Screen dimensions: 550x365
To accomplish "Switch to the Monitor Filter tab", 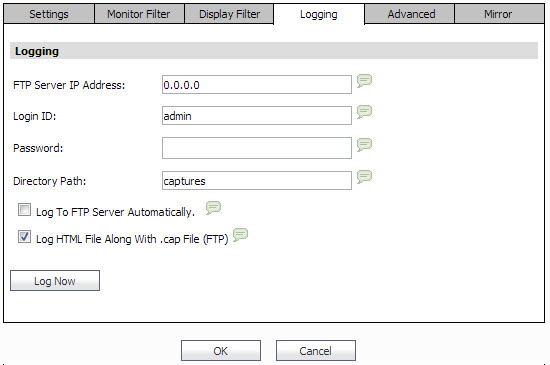I will click(x=139, y=14).
